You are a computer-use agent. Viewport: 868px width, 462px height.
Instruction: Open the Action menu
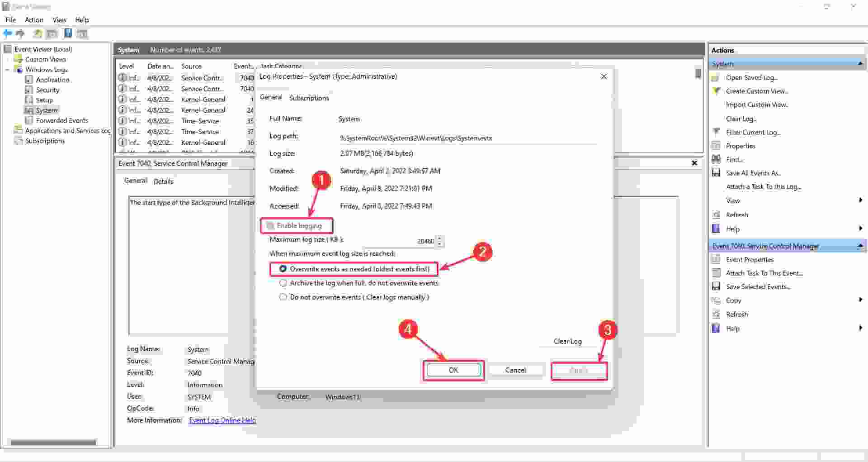click(34, 19)
